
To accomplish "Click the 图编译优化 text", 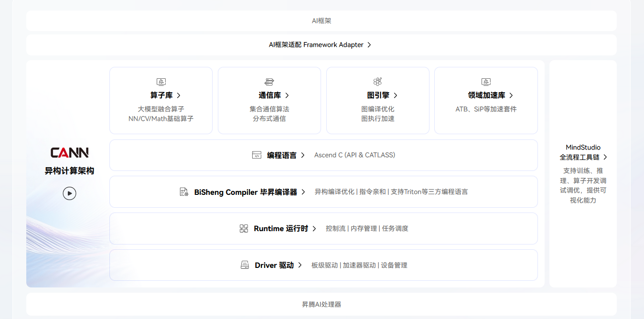I will tap(378, 109).
